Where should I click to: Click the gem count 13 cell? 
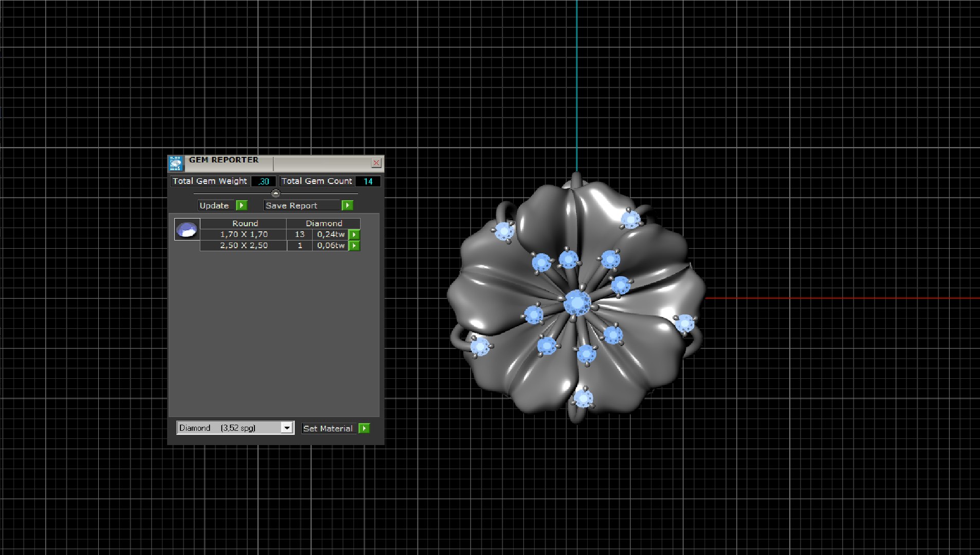(x=299, y=234)
